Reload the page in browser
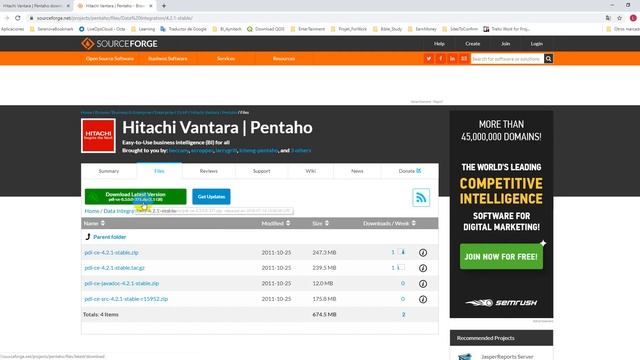 coord(18,18)
